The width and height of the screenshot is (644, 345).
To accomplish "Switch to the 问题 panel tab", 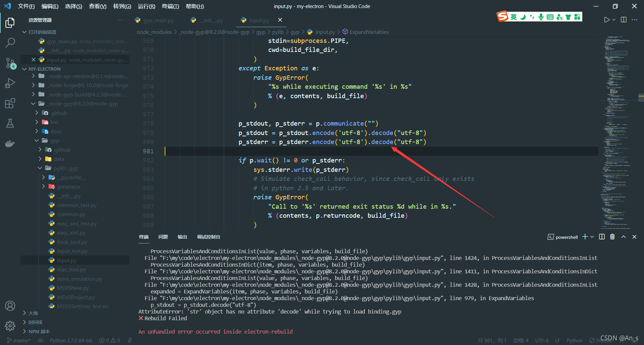I will (163, 237).
